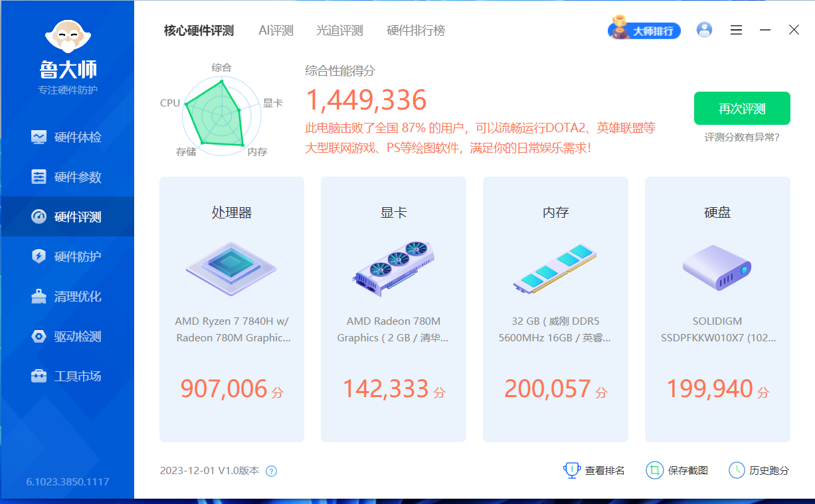Click the 评测分数有异常? link
The image size is (815, 504).
(742, 137)
